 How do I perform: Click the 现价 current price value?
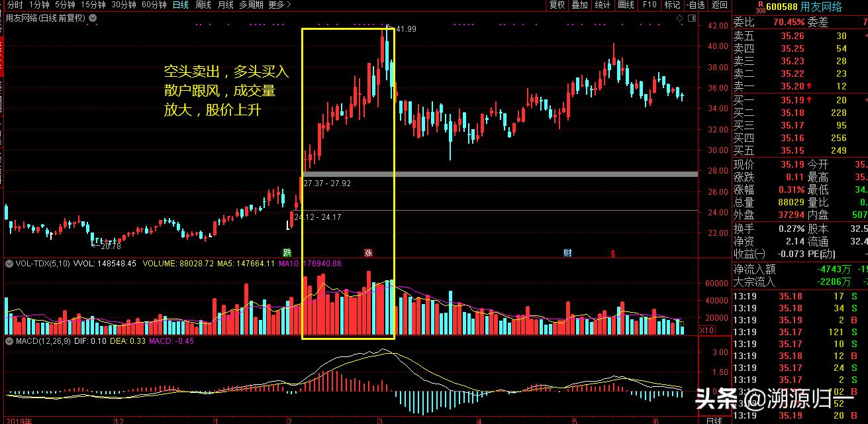(x=793, y=164)
